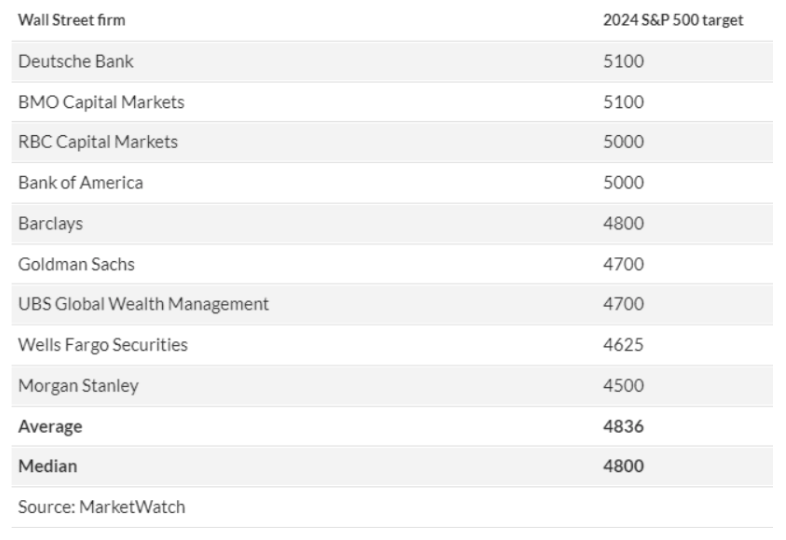Click the "Wall Street firm" column header

coord(72,20)
